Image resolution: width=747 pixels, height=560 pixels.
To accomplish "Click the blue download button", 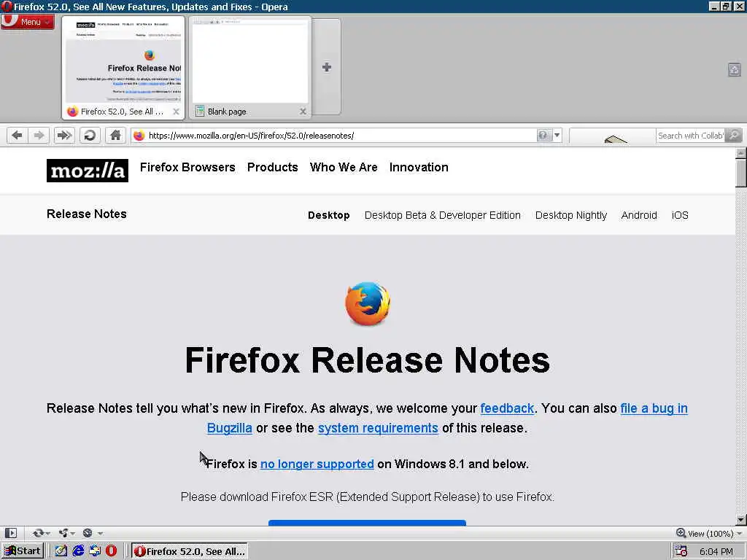I will (x=368, y=523).
